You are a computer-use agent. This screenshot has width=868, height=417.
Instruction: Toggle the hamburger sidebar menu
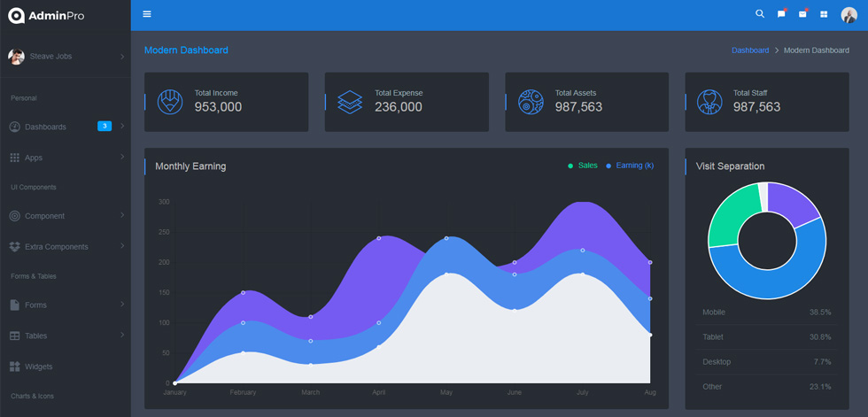tap(147, 14)
